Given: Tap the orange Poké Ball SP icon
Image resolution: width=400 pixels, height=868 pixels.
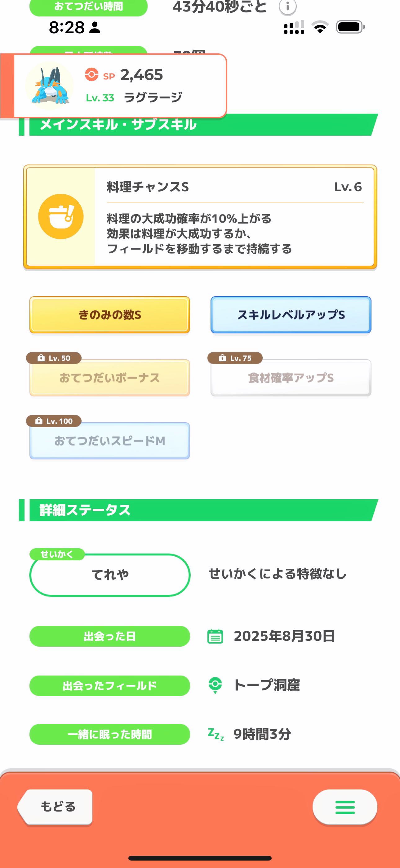Looking at the screenshot, I should 91,75.
